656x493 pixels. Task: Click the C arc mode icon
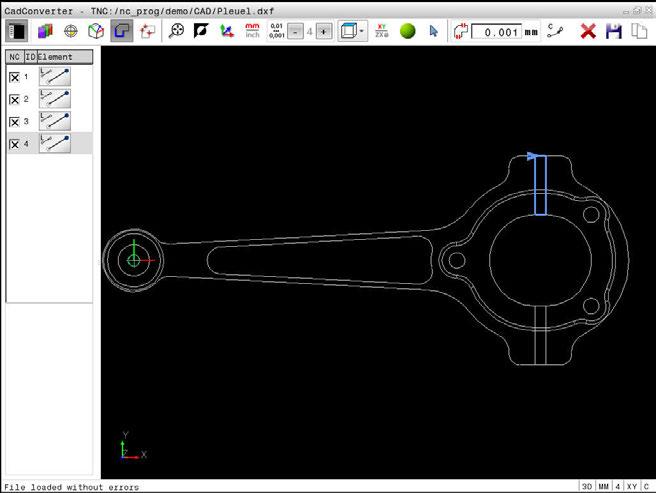pyautogui.click(x=555, y=31)
